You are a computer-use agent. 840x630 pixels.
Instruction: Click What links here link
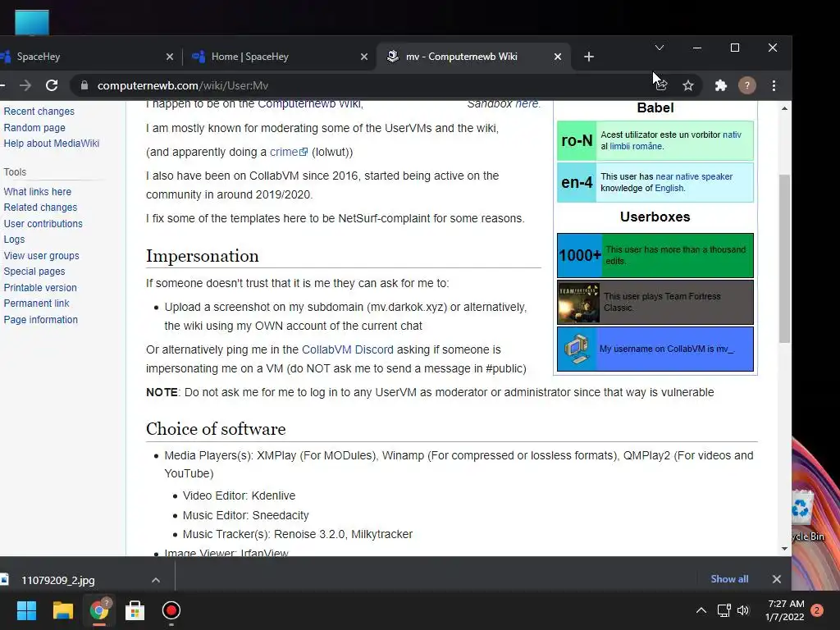38,192
